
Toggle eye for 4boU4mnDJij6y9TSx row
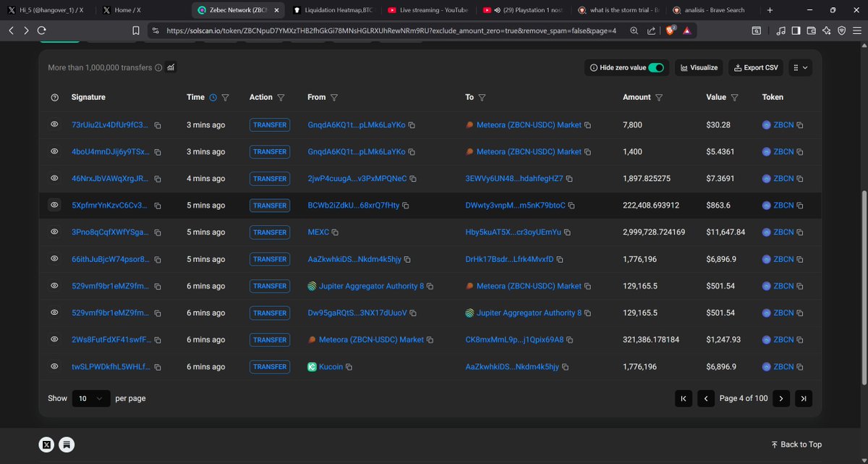pyautogui.click(x=54, y=152)
